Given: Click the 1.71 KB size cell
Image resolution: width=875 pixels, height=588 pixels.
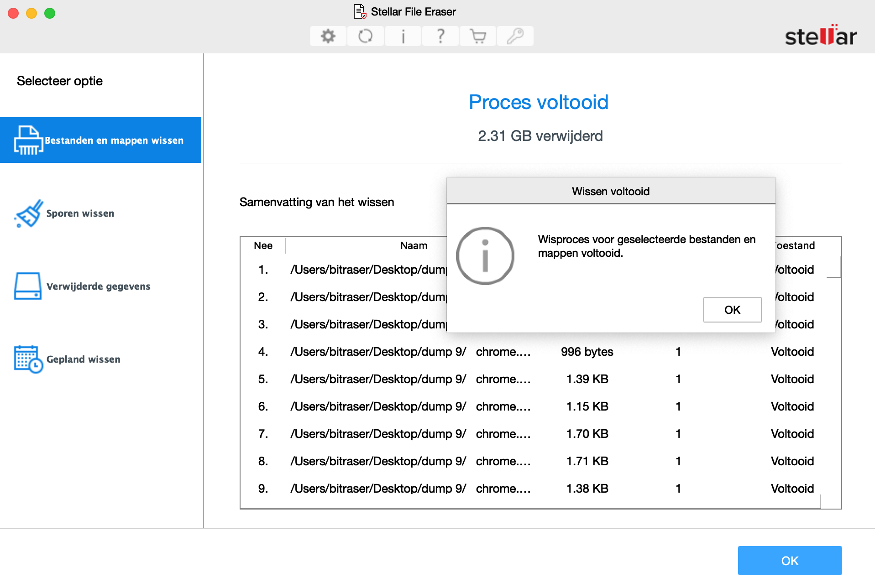Looking at the screenshot, I should [x=587, y=461].
